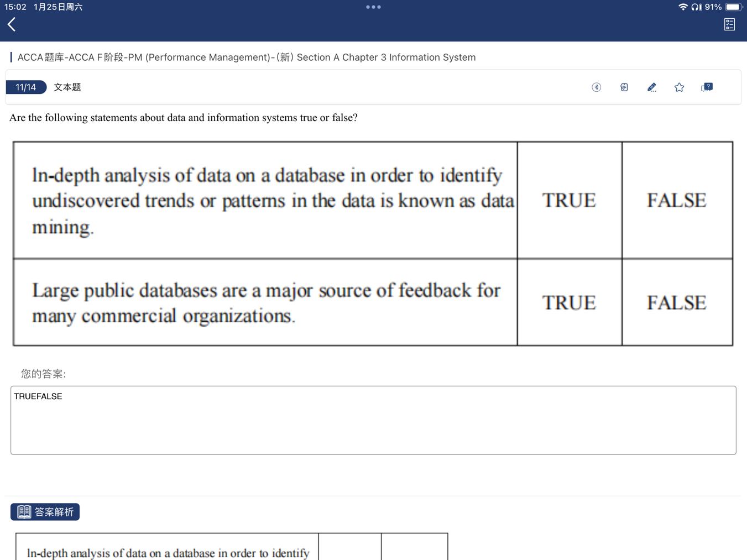Choose FALSE for the data mining statement
This screenshot has width=747, height=560.
676,200
